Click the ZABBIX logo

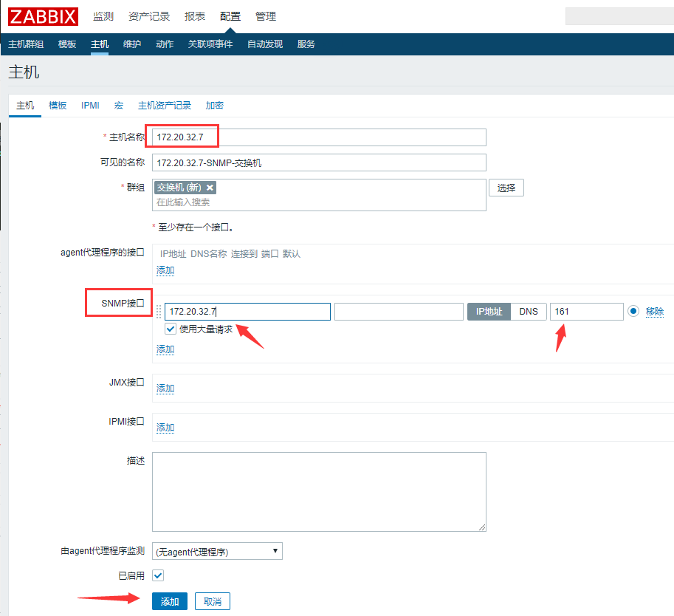[x=43, y=16]
